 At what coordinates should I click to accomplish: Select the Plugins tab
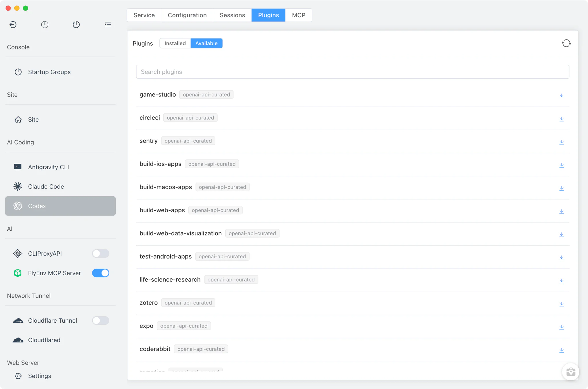pyautogui.click(x=268, y=15)
